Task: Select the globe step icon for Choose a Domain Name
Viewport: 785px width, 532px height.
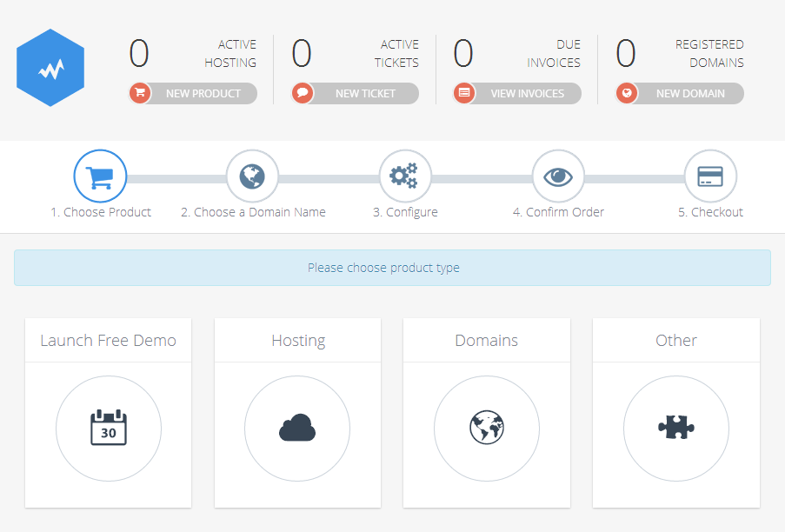Action: click(x=252, y=176)
